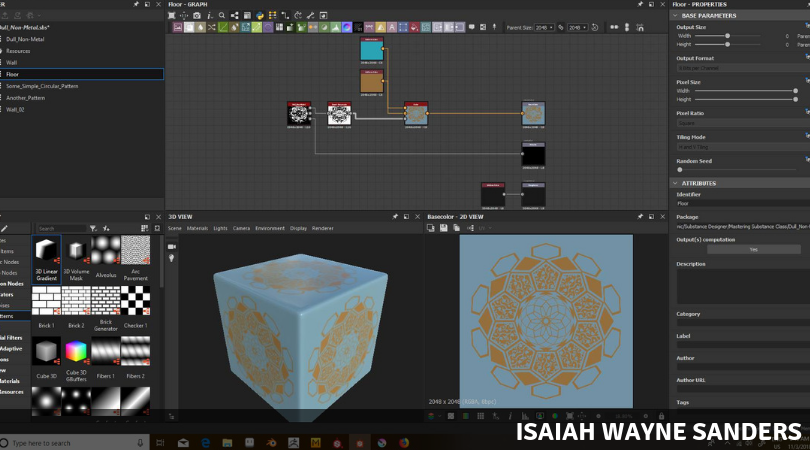The width and height of the screenshot is (810, 450).
Task: Click the save icon in 2D View toolbar
Action: click(443, 228)
